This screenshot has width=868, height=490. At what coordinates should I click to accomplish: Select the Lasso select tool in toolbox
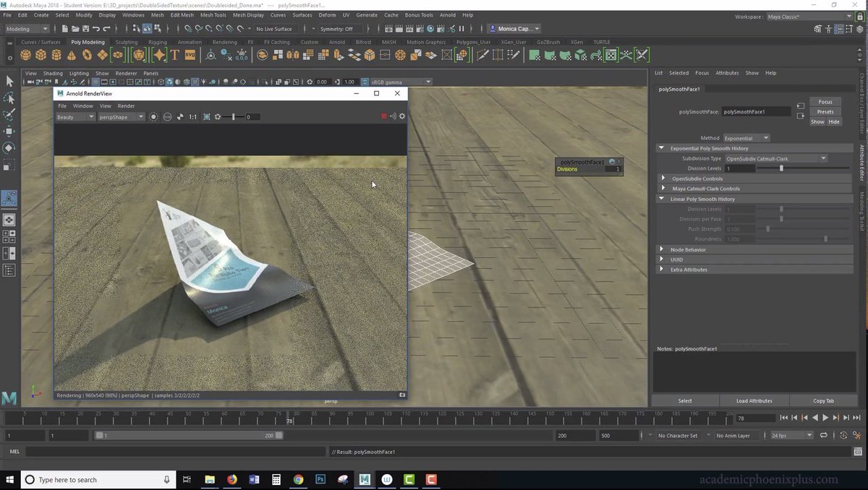(x=9, y=98)
